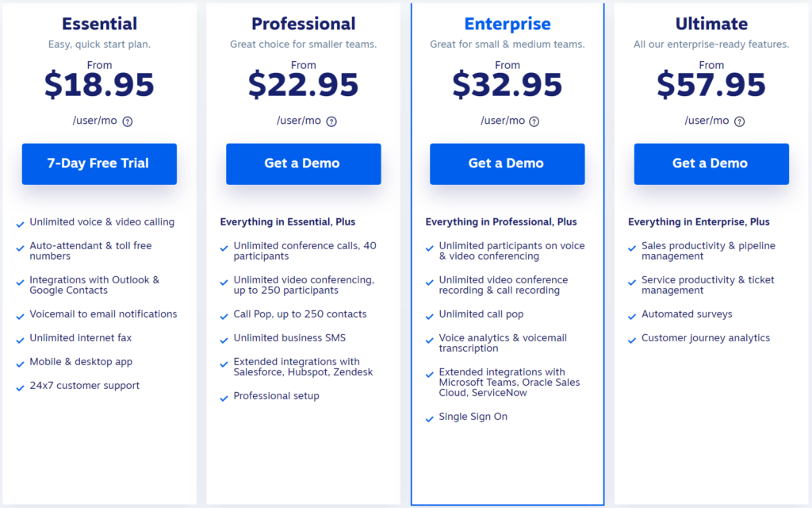Click the help icon under Professional price

tap(331, 121)
